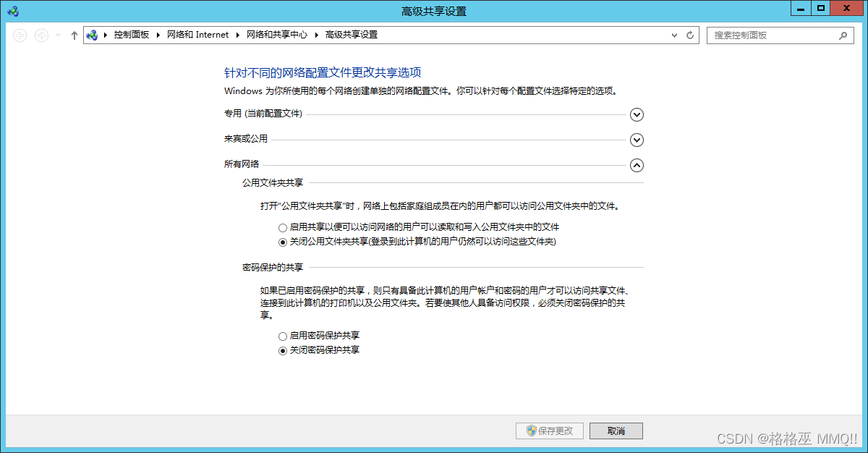This screenshot has width=868, height=453.
Task: Open breadcrumb arrow after 网络和 Internet
Action: tap(237, 35)
